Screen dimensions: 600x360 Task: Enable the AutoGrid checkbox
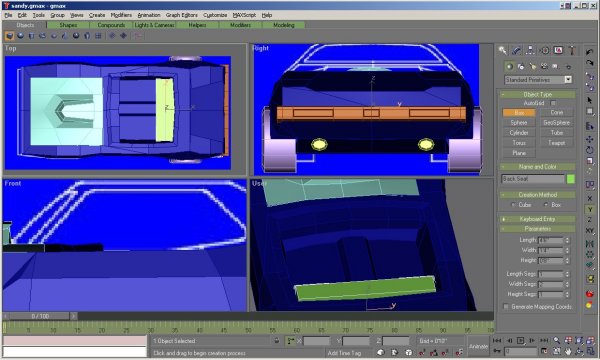(x=553, y=103)
